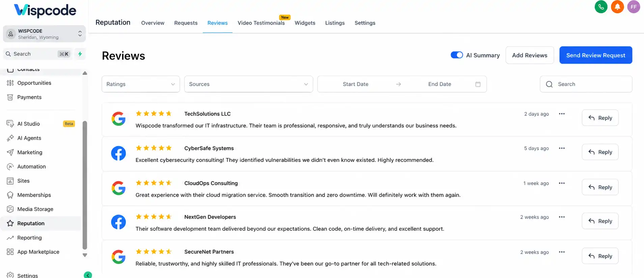Open AI Agents in the sidebar
This screenshot has height=278, width=644.
pos(29,138)
